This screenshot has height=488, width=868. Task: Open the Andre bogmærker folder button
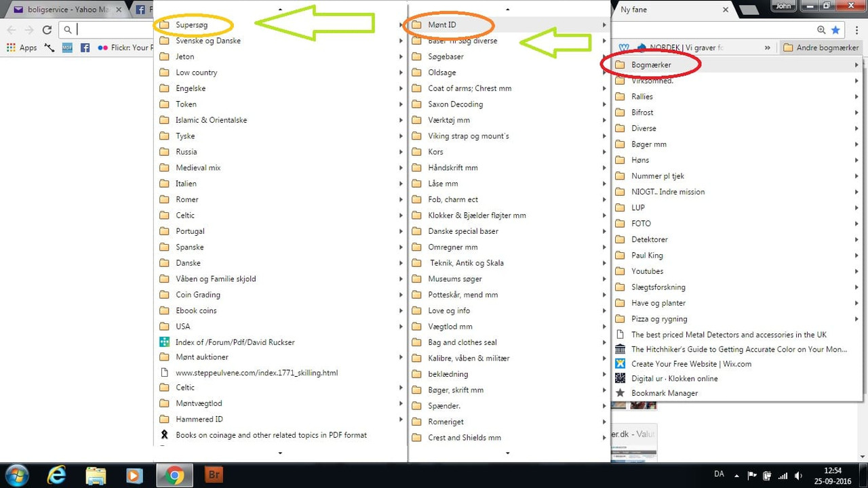(x=820, y=47)
